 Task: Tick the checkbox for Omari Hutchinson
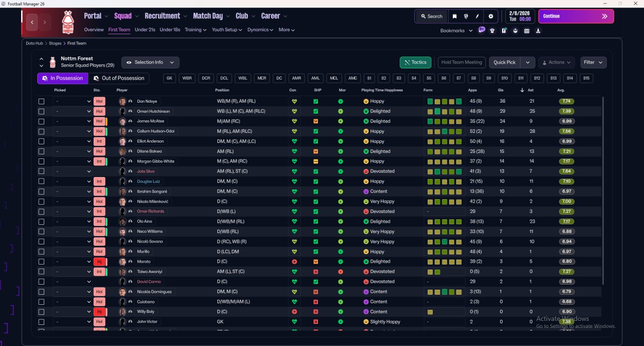[x=41, y=111]
